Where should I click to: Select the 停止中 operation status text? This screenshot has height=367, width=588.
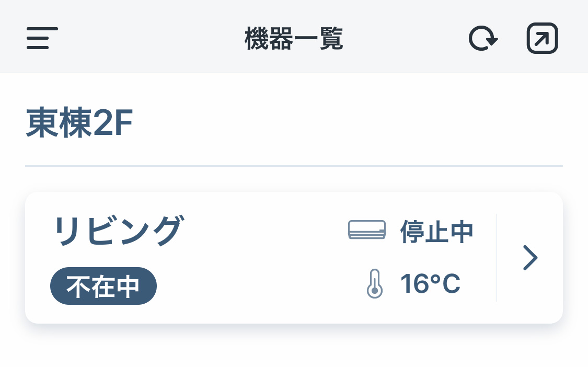[436, 232]
